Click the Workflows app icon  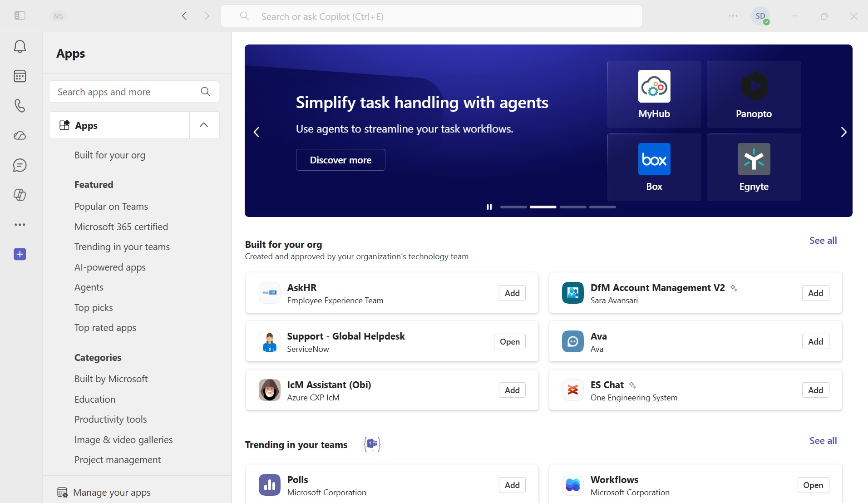coord(573,485)
